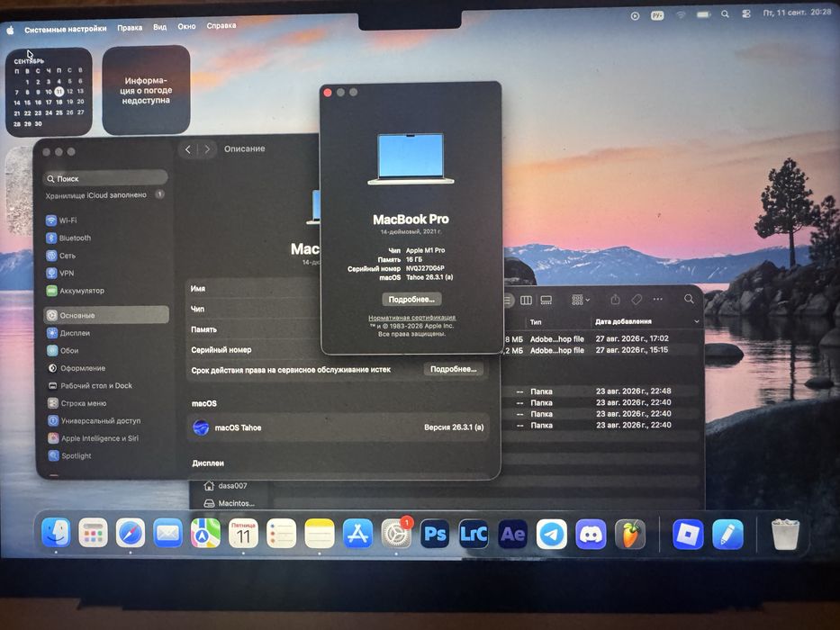Open Maps from the Dock

coord(205,533)
